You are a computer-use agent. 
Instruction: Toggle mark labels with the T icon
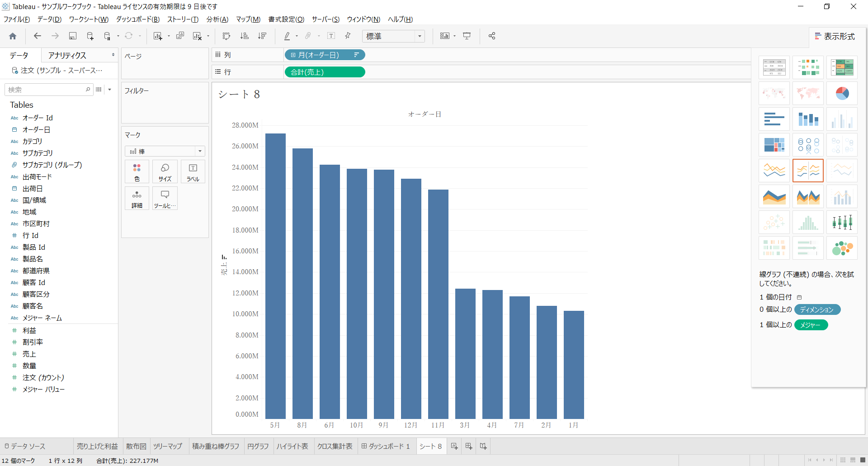pyautogui.click(x=331, y=36)
